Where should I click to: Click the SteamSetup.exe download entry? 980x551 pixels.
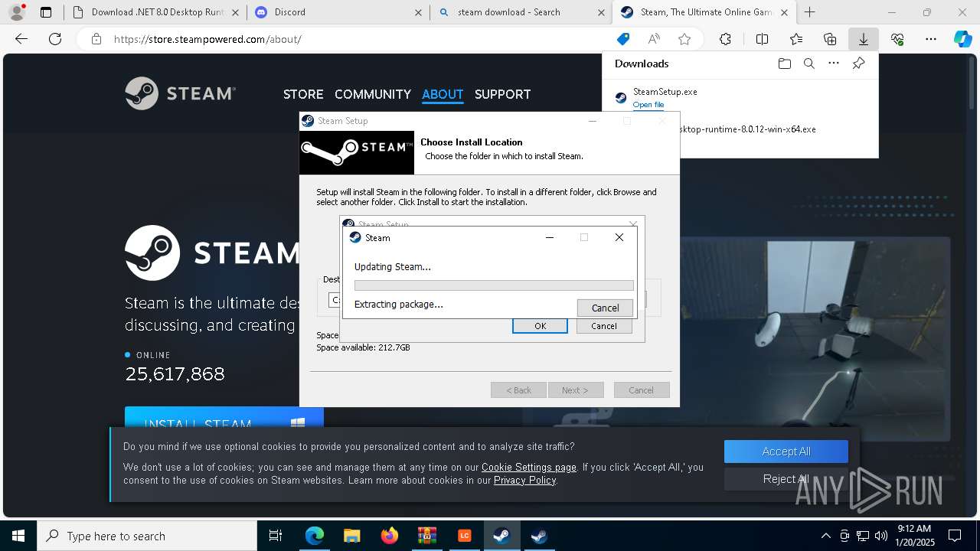click(x=665, y=92)
